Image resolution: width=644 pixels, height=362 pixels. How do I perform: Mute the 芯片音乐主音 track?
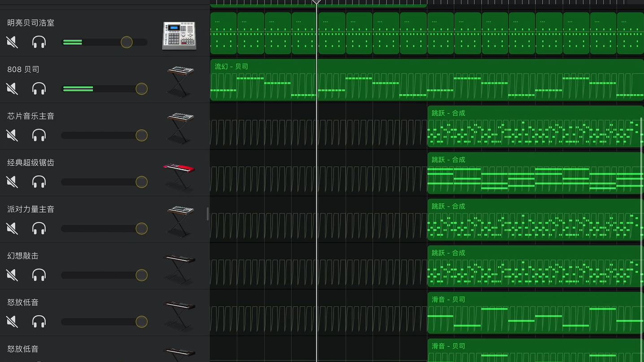point(13,135)
